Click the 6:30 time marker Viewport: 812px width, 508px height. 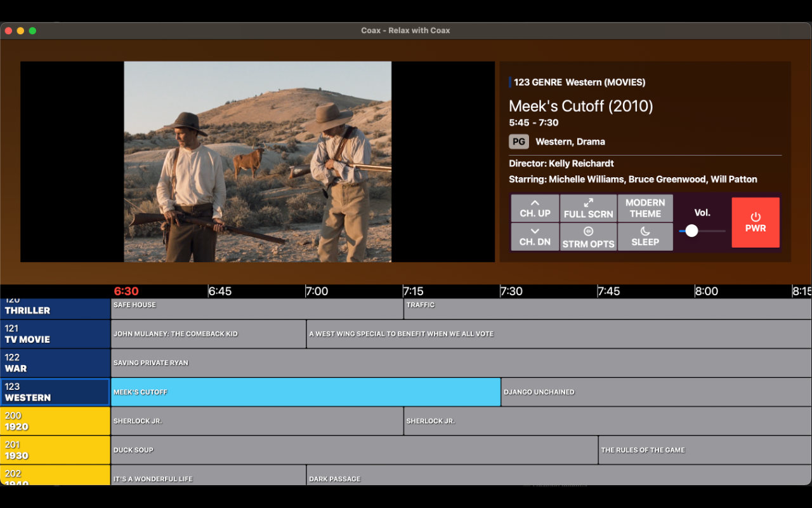[126, 291]
